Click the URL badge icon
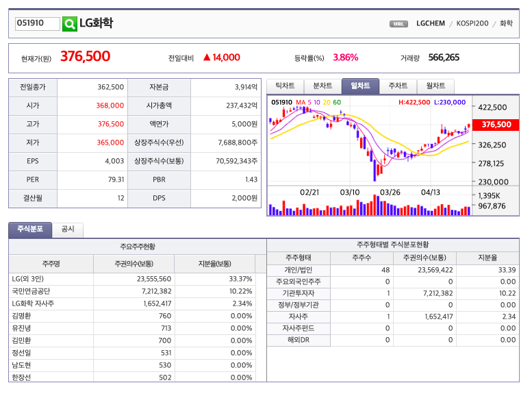 [398, 24]
